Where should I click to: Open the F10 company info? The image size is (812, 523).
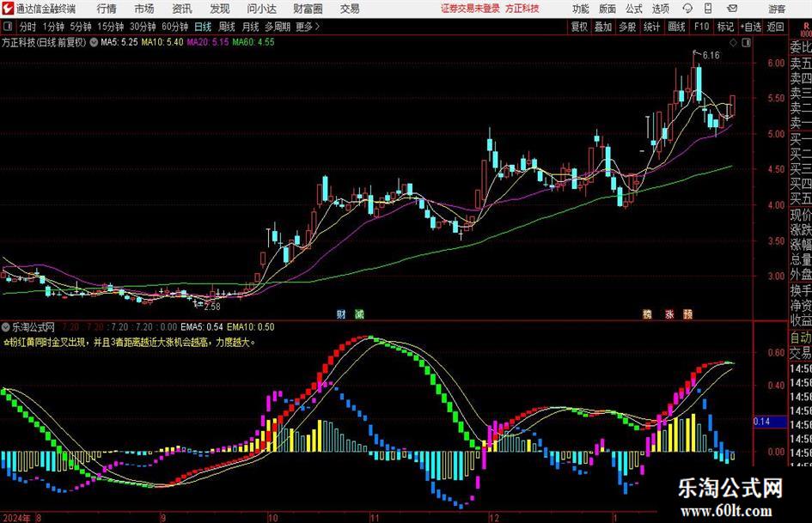[x=701, y=27]
